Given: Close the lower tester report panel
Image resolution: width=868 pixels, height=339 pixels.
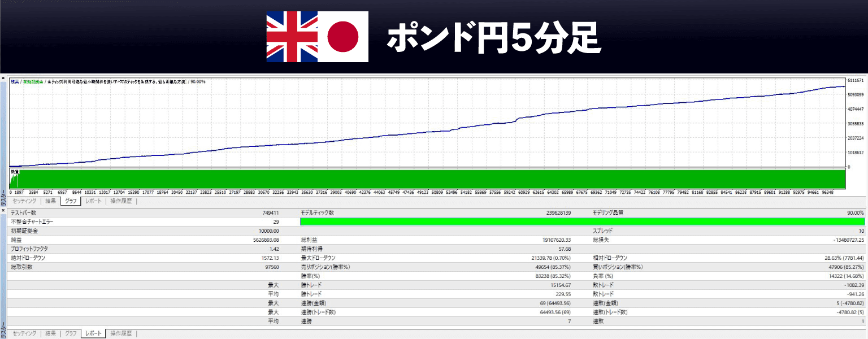Looking at the screenshot, I should click(x=3, y=211).
